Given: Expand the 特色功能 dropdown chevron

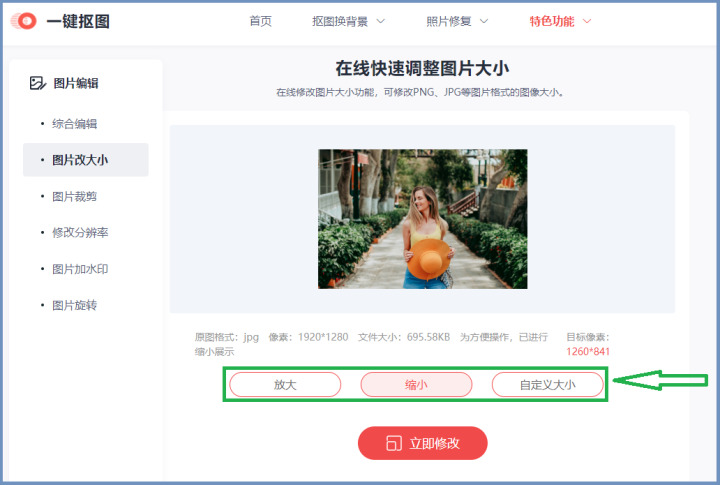Looking at the screenshot, I should click(x=587, y=21).
